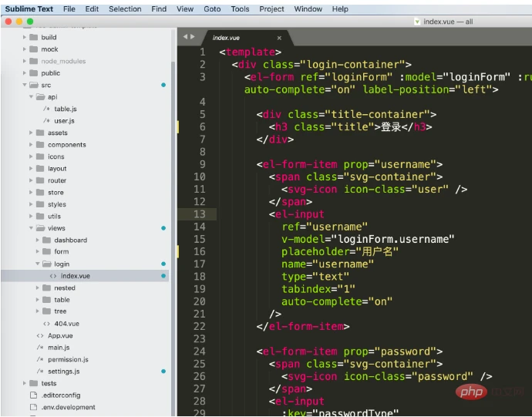Click the public folder icon
532x417 pixels.
[x=34, y=73]
